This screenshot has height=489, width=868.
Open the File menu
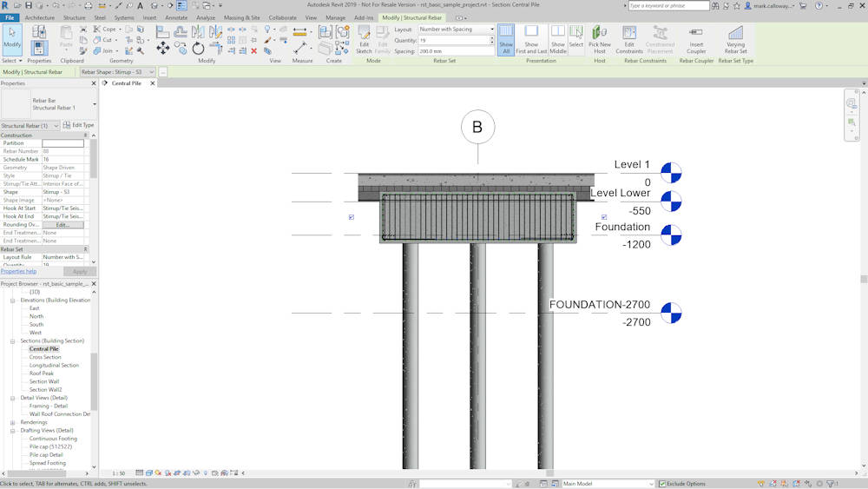[x=10, y=17]
